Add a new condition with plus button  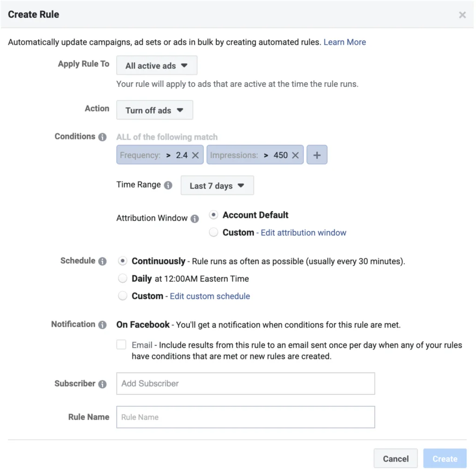[317, 155]
